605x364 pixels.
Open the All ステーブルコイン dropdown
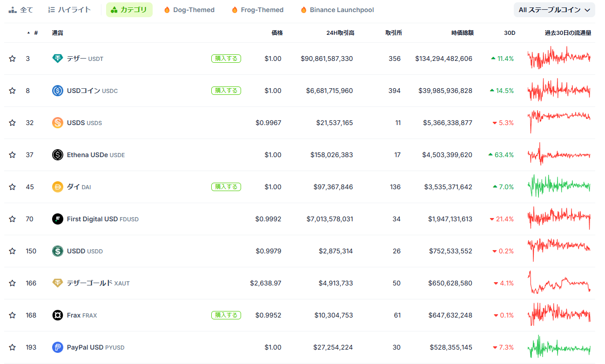[x=554, y=10]
